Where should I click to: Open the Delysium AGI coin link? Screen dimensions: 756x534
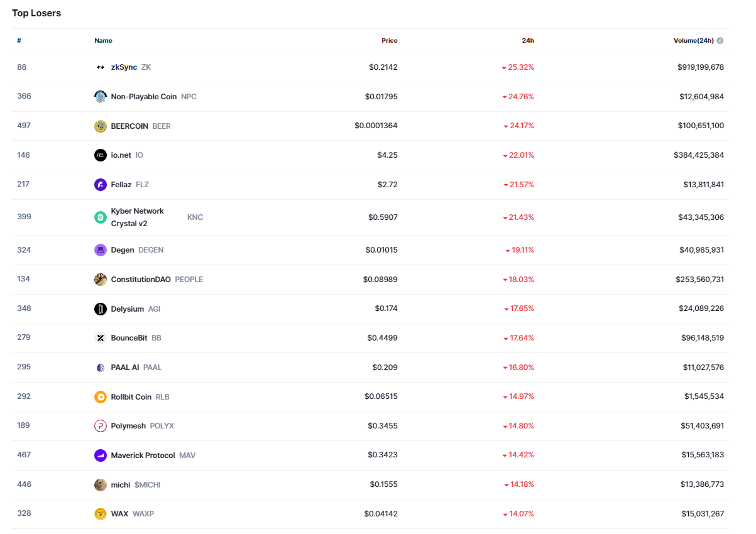(x=128, y=309)
